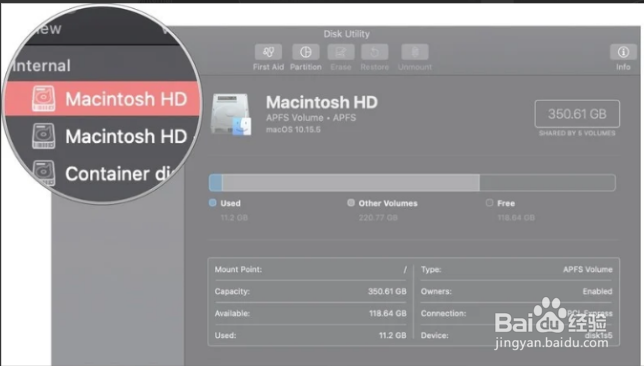Viewport: 644px width, 366px height.
Task: Click the Erase toolbar icon
Action: [340, 52]
